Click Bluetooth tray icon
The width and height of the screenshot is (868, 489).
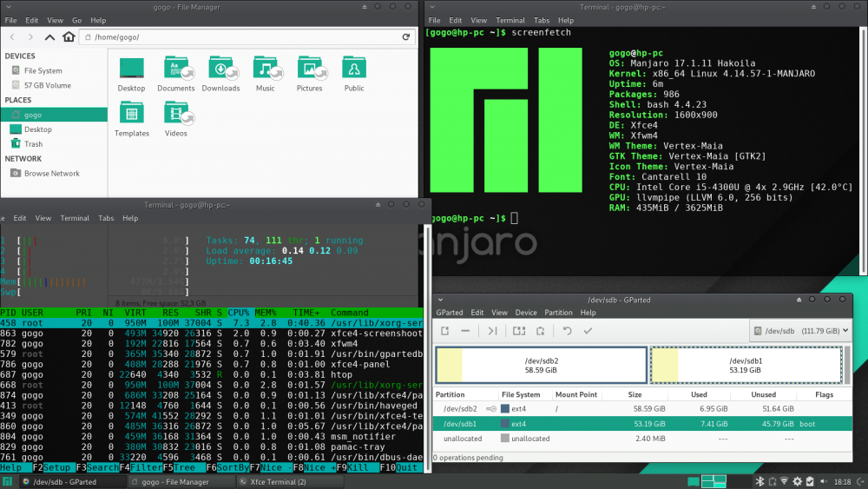(x=760, y=482)
